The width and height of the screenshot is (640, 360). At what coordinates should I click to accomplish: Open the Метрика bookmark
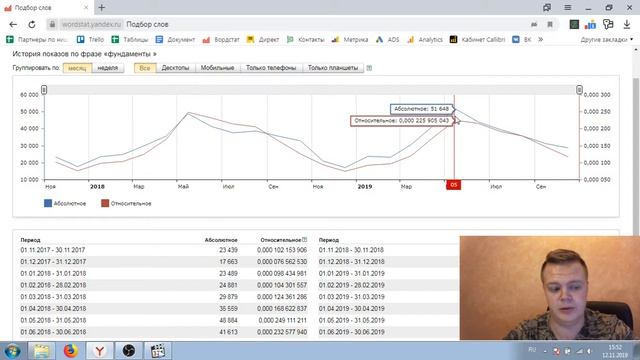click(350, 40)
